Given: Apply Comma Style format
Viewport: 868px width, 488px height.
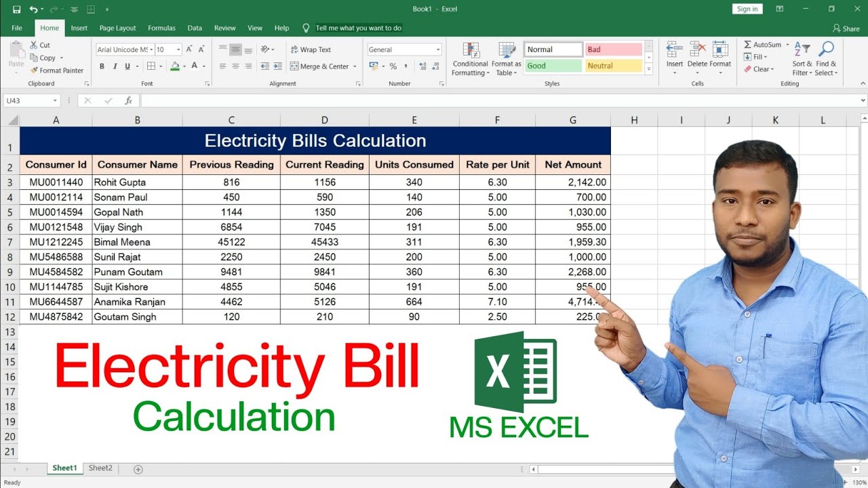Looking at the screenshot, I should [406, 66].
